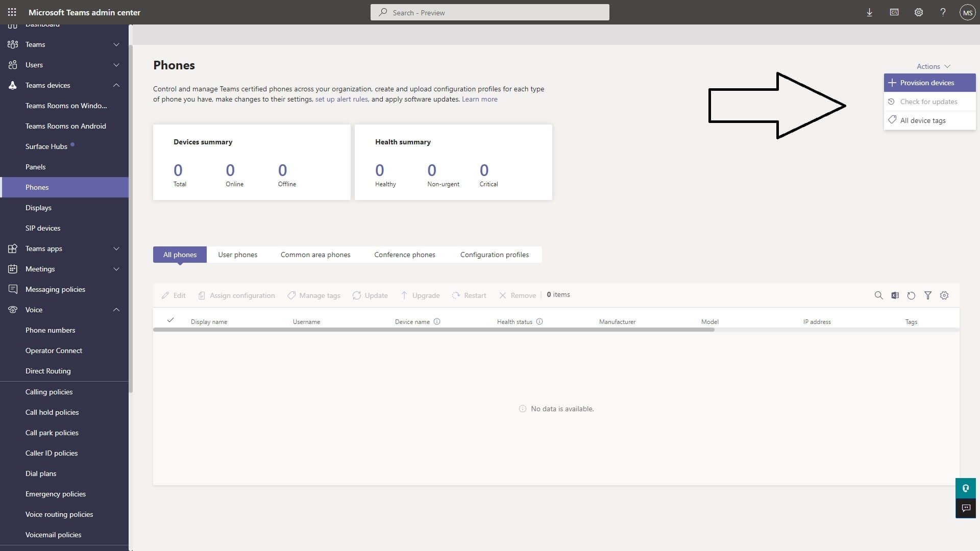Open column settings for the phones table
980x551 pixels.
(x=944, y=295)
